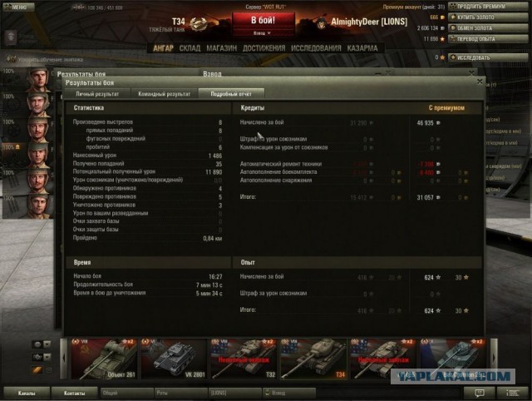Select first crew member portrait
Screen dimensions: 532x401
point(39,80)
